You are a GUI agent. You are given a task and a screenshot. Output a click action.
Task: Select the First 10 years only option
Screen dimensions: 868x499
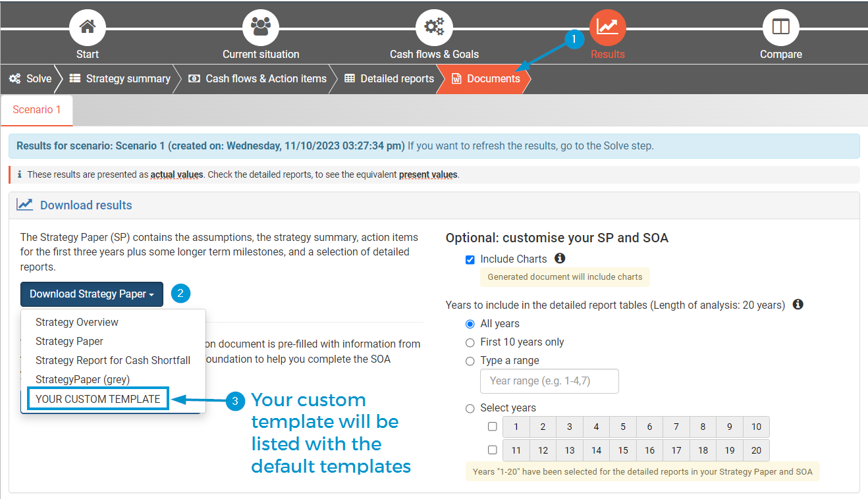coord(470,342)
